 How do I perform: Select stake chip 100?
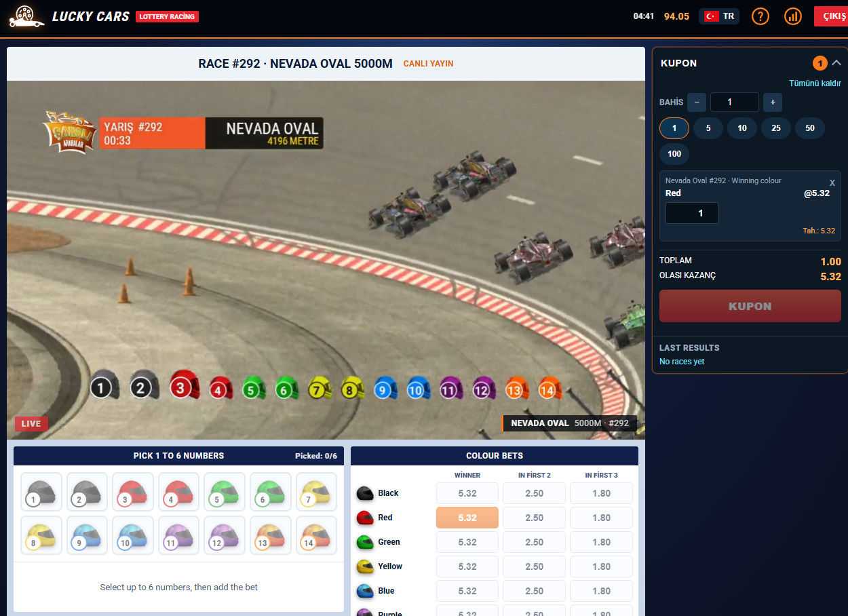674,154
